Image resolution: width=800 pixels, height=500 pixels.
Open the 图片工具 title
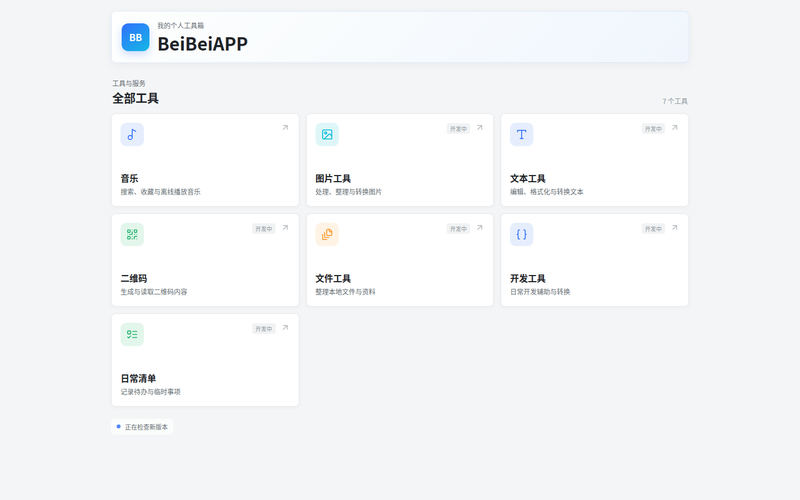coord(333,179)
